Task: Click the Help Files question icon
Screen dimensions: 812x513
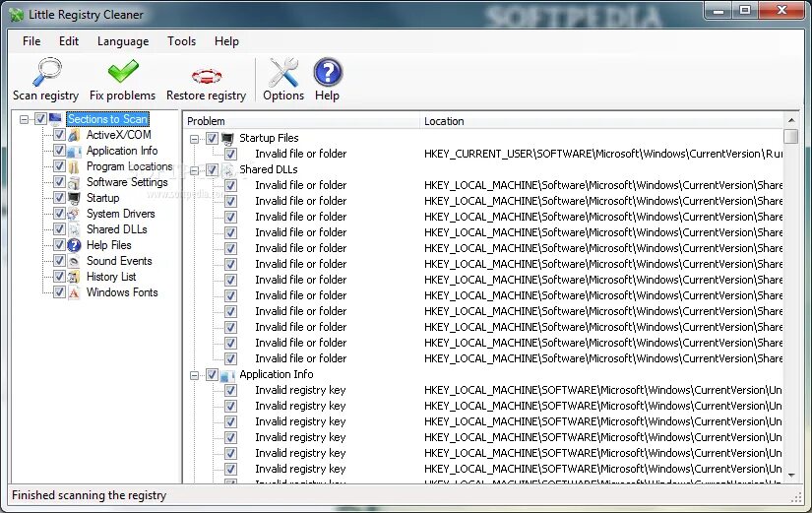Action: pyautogui.click(x=74, y=245)
